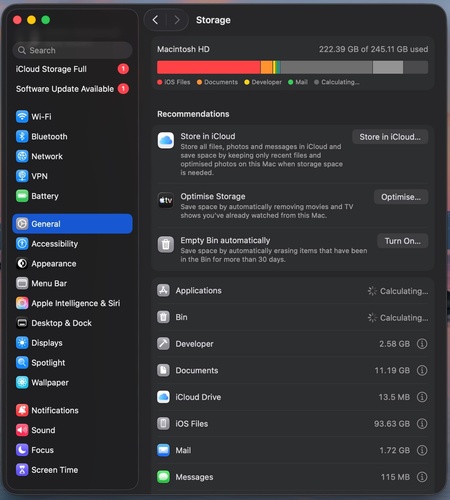Image resolution: width=450 pixels, height=500 pixels.
Task: Select Screen Time label in sidebar
Action: point(55,470)
